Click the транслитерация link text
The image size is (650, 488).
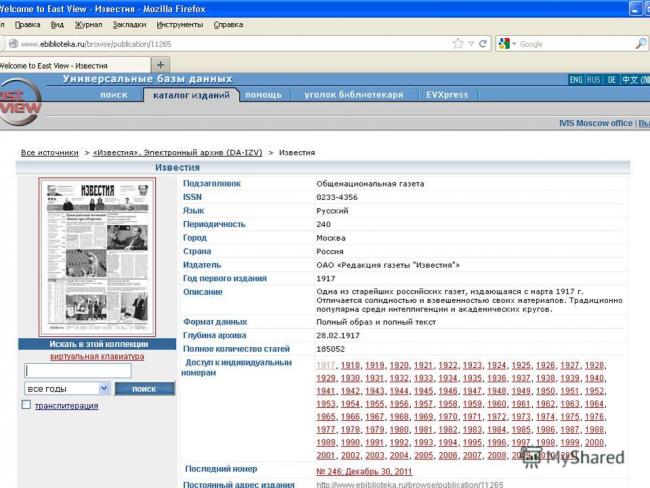67,406
